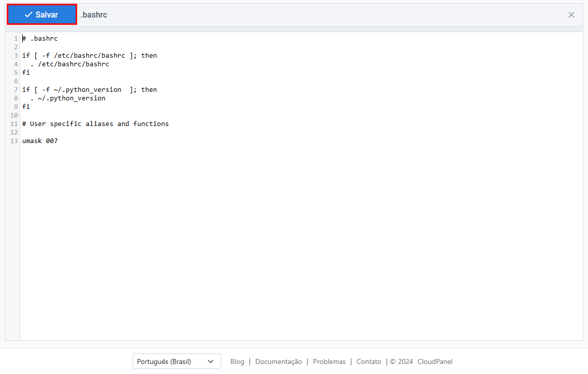Click the checkmark icon in Salvar
The width and height of the screenshot is (588, 374).
tap(29, 15)
